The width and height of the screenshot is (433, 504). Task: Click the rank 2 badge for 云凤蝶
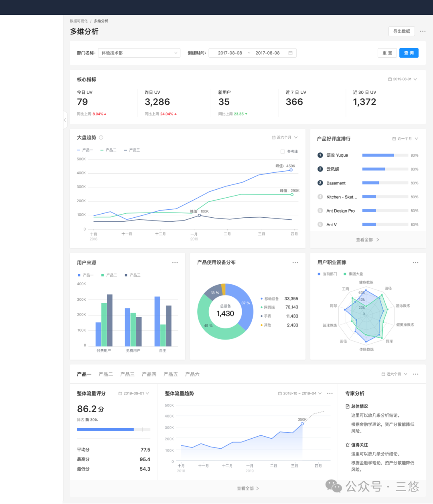point(320,169)
